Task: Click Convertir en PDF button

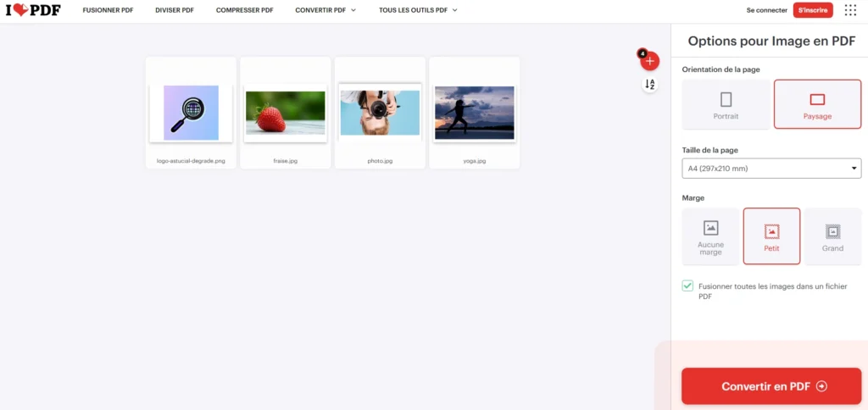Action: [771, 386]
